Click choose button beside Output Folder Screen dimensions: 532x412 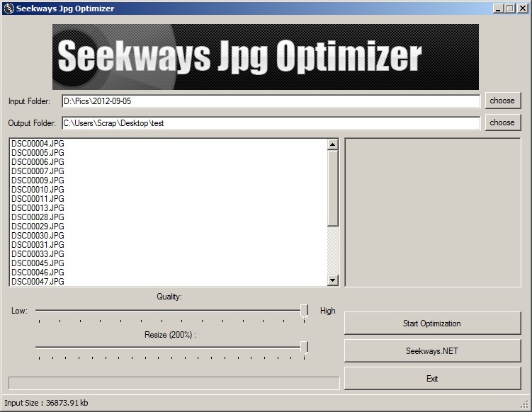click(x=502, y=122)
